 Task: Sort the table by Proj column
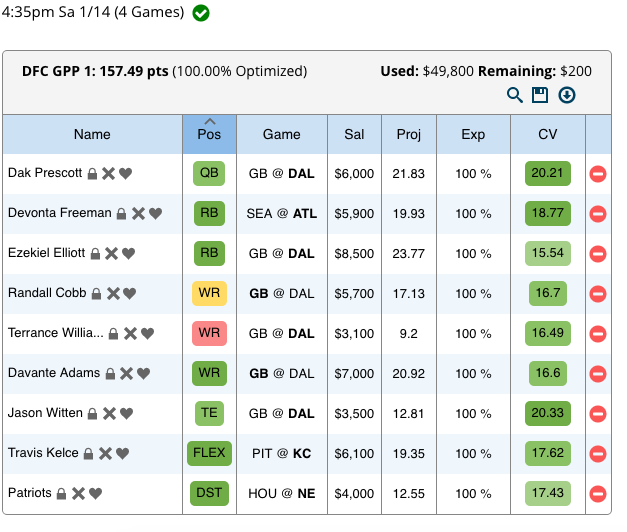click(x=409, y=134)
